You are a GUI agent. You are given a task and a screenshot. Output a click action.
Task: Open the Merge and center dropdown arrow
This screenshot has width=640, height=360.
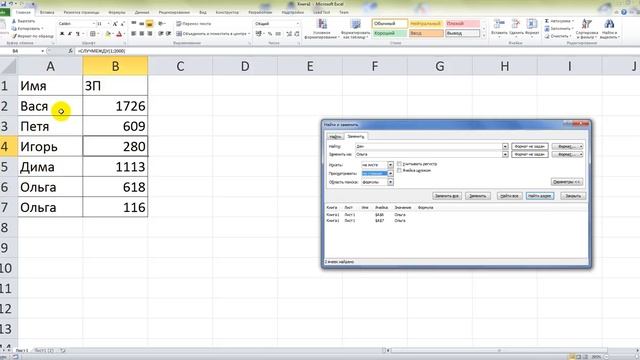(x=249, y=34)
